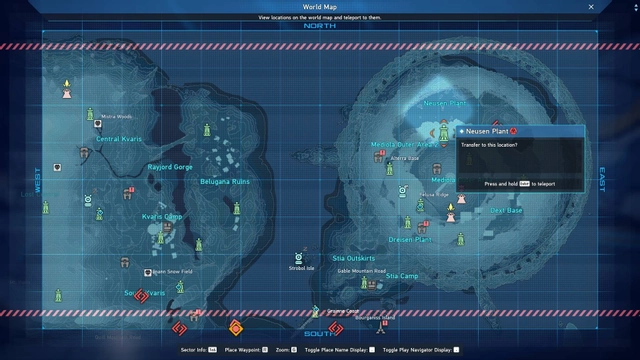Click the orange diamond waypoint marker
640x360 pixels.
236,328
